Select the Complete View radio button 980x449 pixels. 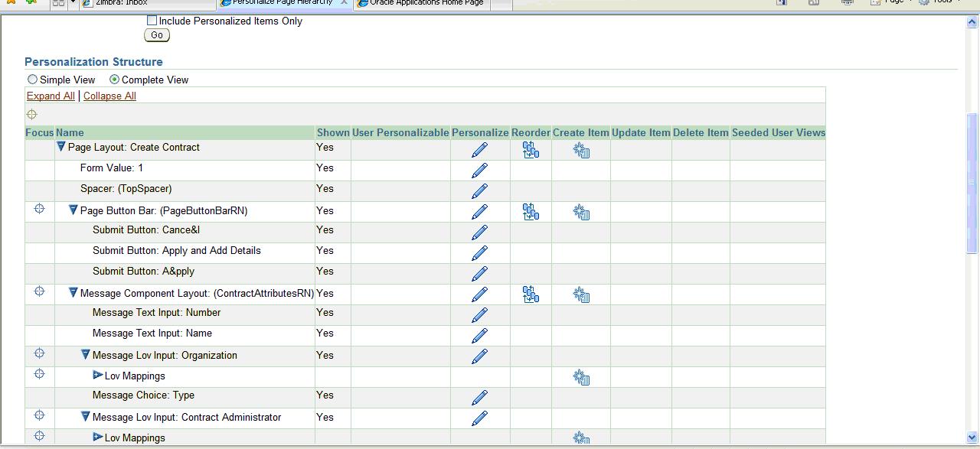114,80
